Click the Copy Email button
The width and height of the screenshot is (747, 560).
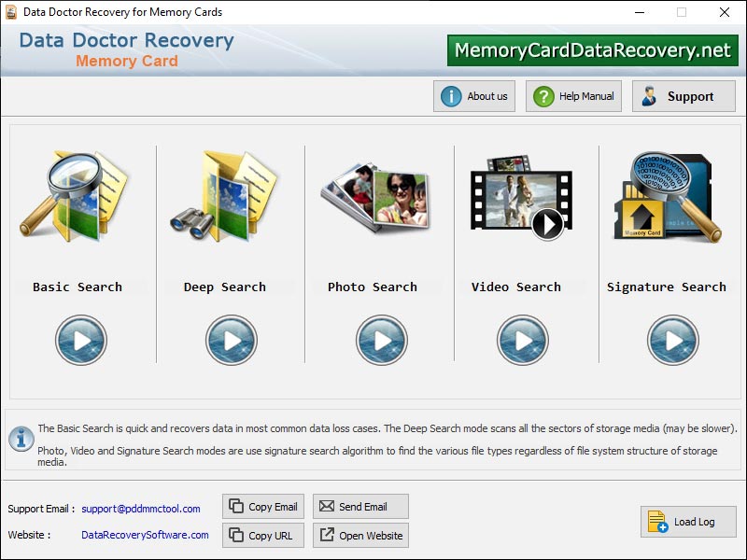(x=262, y=507)
